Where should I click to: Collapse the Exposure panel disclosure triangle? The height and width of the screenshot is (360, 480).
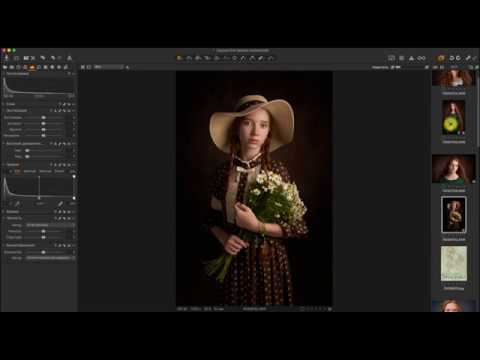click(x=4, y=110)
